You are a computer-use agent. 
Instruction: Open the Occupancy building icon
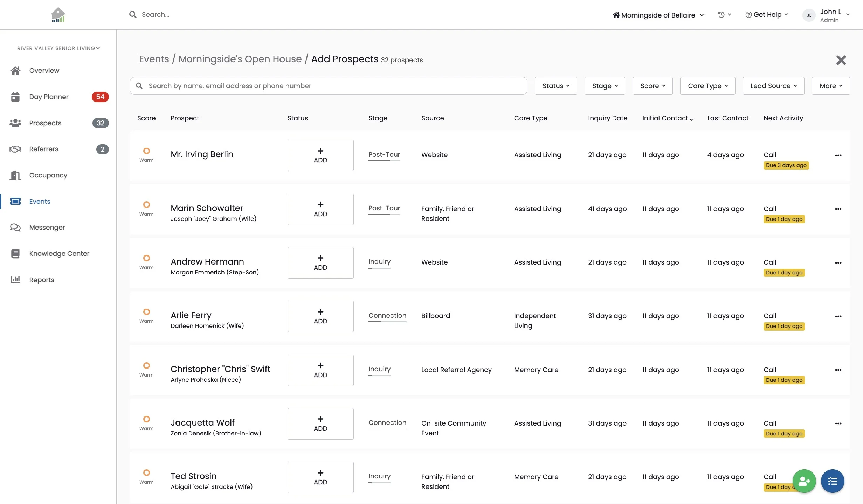click(15, 175)
